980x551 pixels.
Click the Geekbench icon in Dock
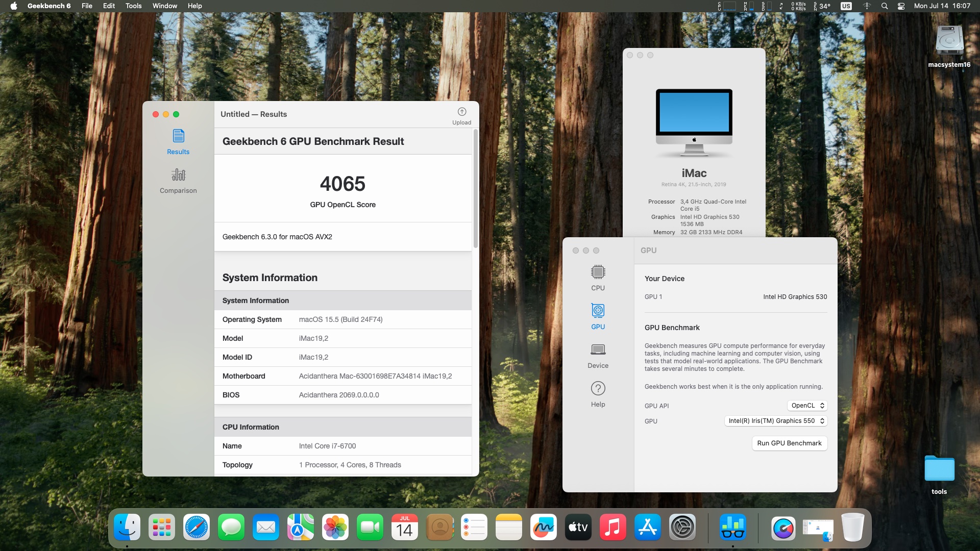pyautogui.click(x=732, y=527)
